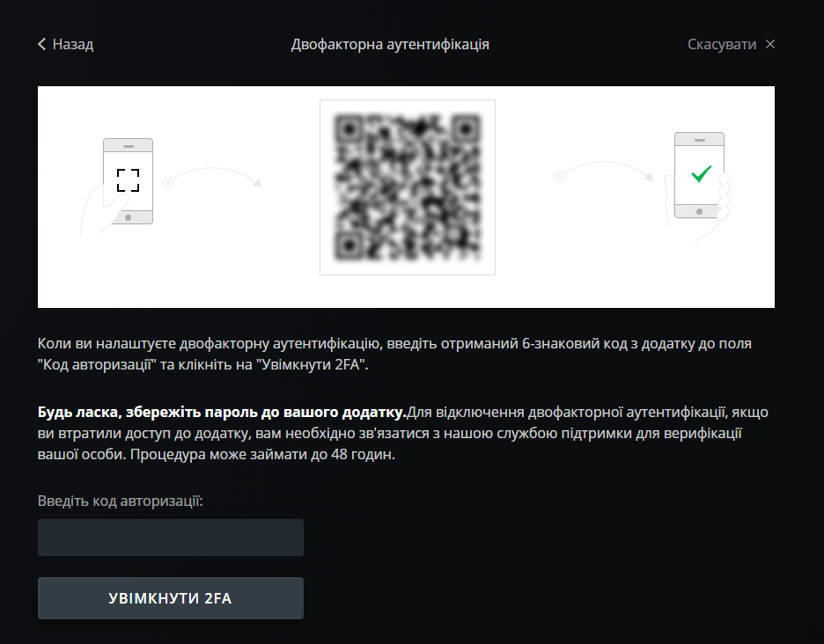Click the scan brackets on left phone

pos(128,180)
